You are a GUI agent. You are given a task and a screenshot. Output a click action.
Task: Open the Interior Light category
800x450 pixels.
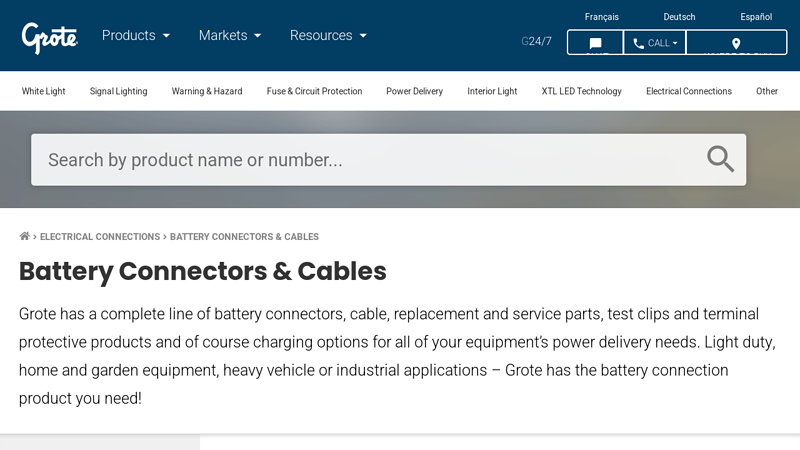(492, 91)
